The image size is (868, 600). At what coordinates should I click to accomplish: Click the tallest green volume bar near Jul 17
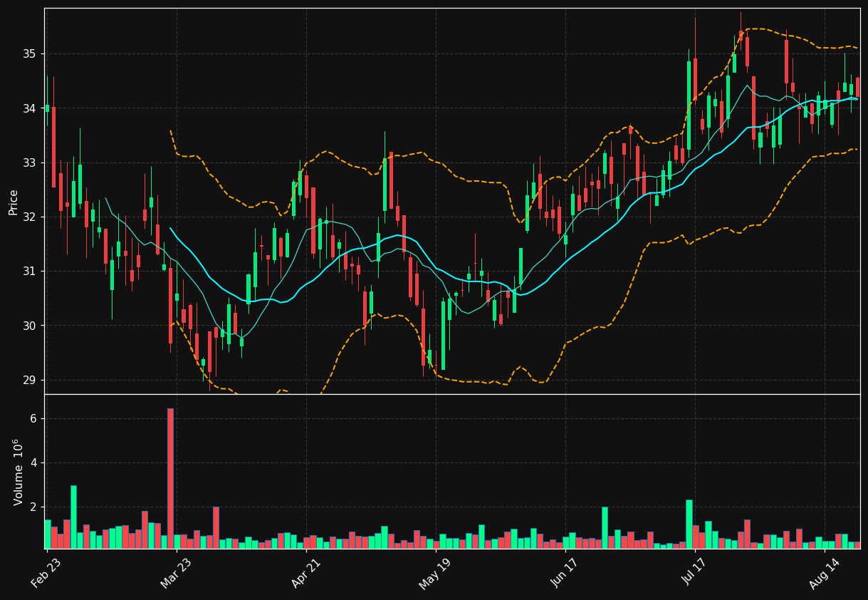coord(689,524)
